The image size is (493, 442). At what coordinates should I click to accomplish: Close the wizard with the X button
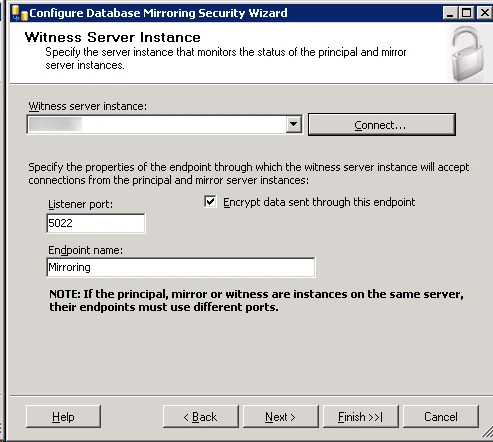(x=484, y=13)
